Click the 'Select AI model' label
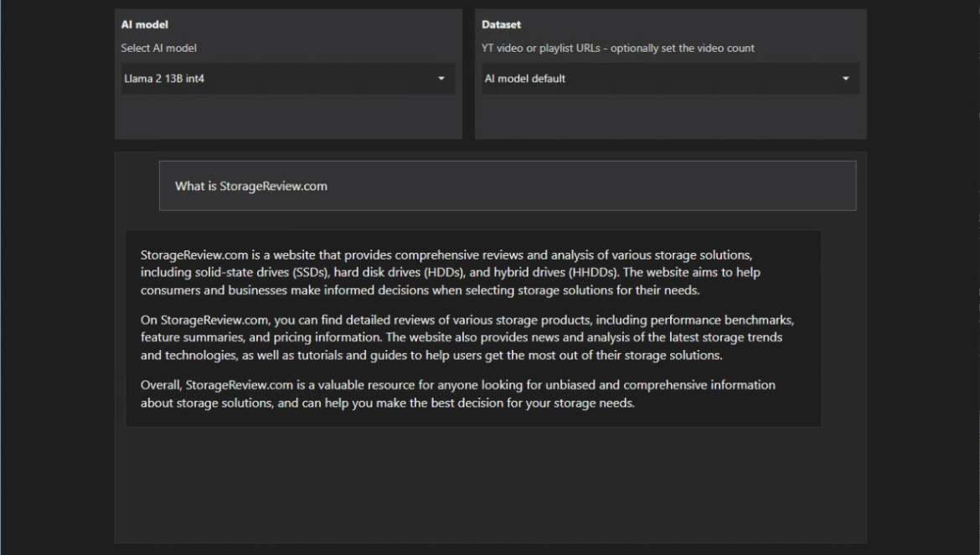This screenshot has width=980, height=555. (159, 48)
